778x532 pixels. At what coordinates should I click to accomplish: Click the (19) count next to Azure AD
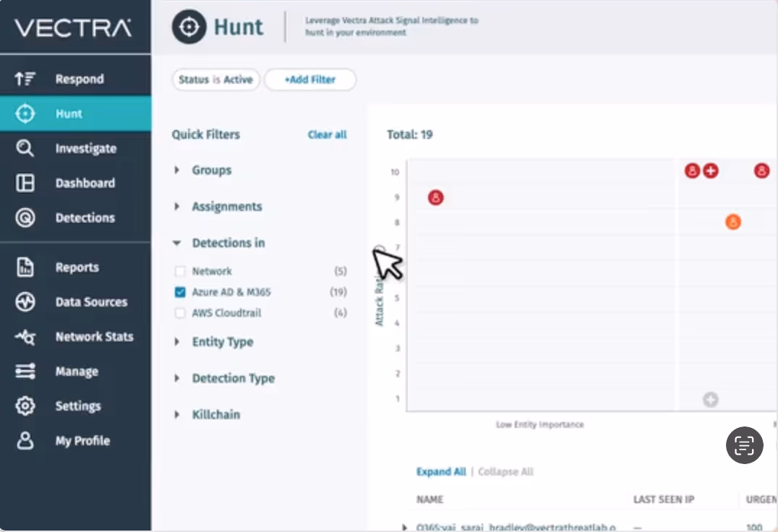tap(338, 292)
